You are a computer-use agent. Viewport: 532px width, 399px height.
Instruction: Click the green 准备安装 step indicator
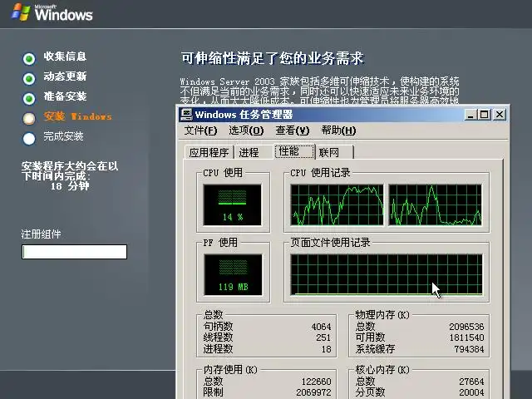pos(29,99)
